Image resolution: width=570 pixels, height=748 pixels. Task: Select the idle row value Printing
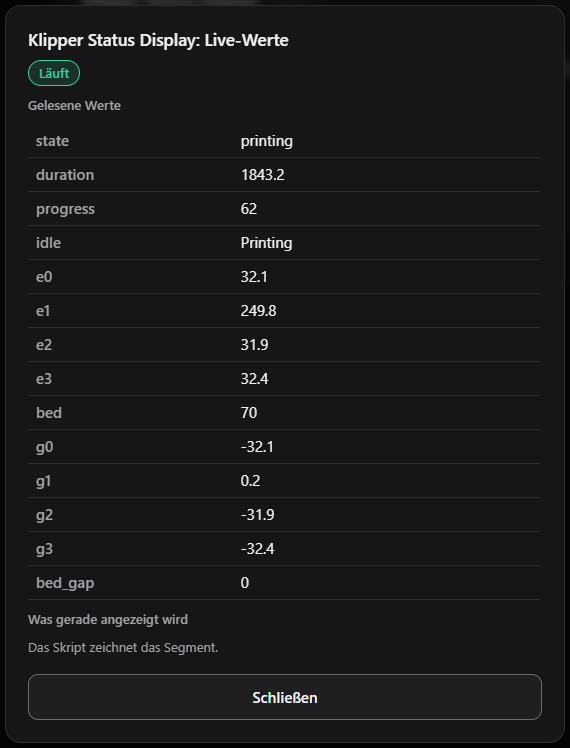(x=267, y=243)
